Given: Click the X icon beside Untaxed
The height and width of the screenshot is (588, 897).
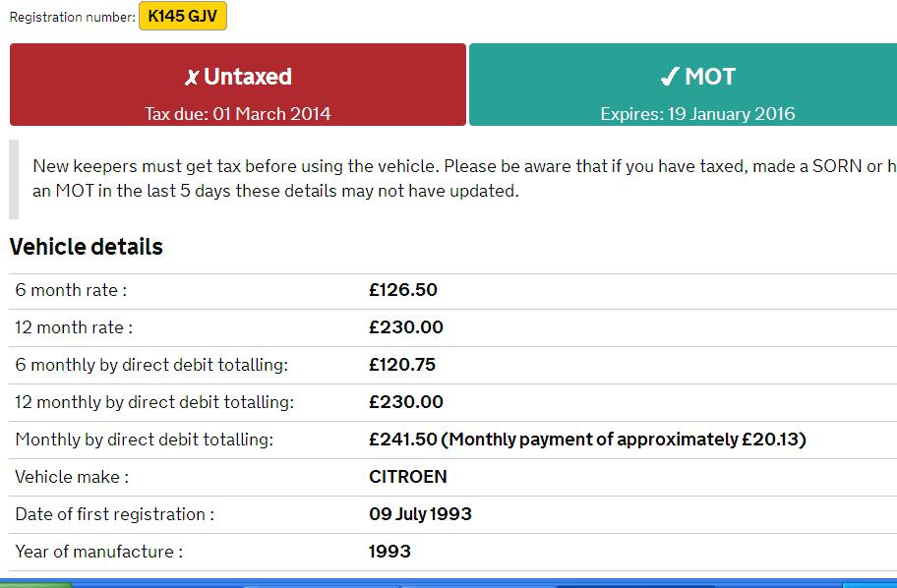Looking at the screenshot, I should pos(192,78).
